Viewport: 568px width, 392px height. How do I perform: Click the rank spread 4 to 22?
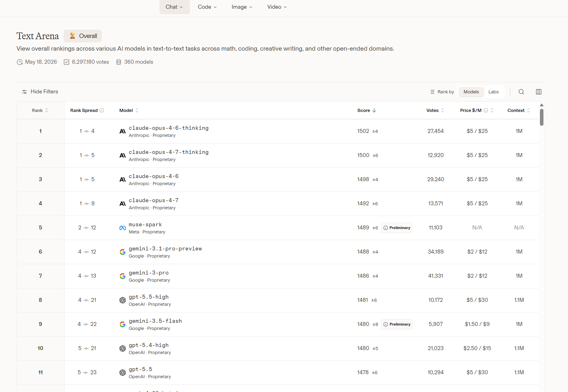(x=87, y=324)
